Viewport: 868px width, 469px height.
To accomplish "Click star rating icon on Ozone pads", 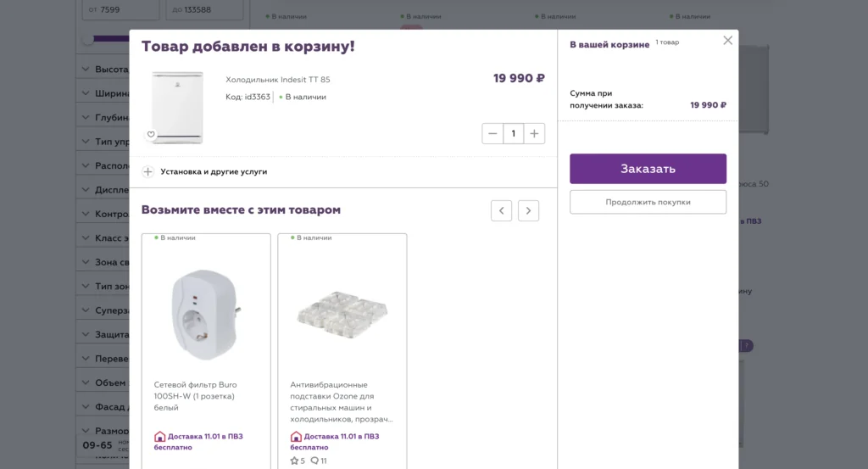I will tap(295, 461).
